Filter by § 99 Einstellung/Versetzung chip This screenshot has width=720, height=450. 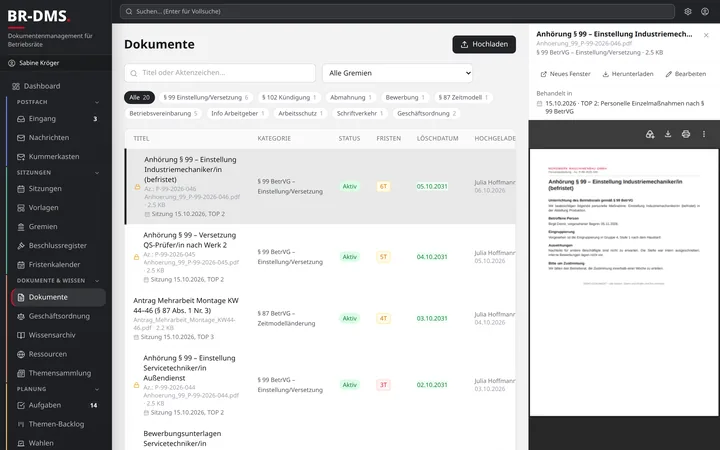coord(206,97)
